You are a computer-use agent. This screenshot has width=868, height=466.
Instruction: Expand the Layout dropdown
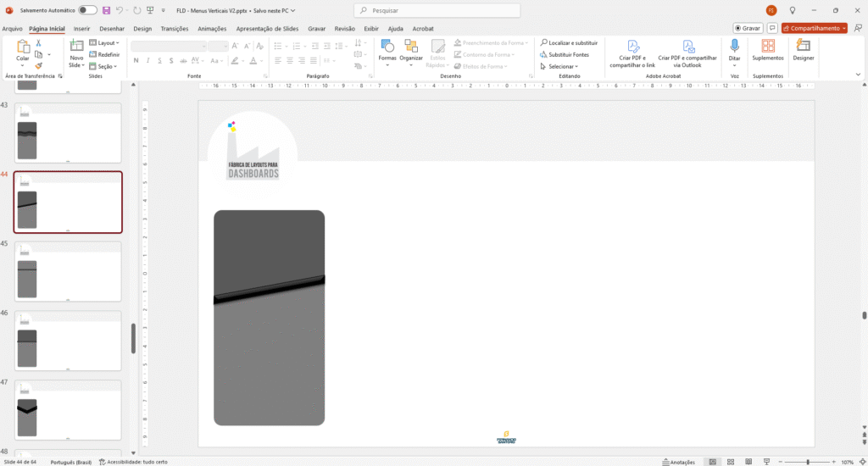coord(108,42)
